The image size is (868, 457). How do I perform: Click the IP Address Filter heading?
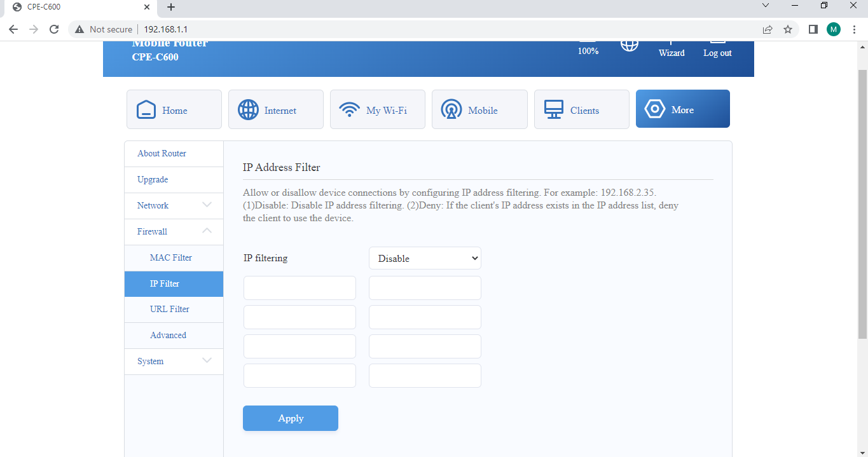tap(282, 168)
